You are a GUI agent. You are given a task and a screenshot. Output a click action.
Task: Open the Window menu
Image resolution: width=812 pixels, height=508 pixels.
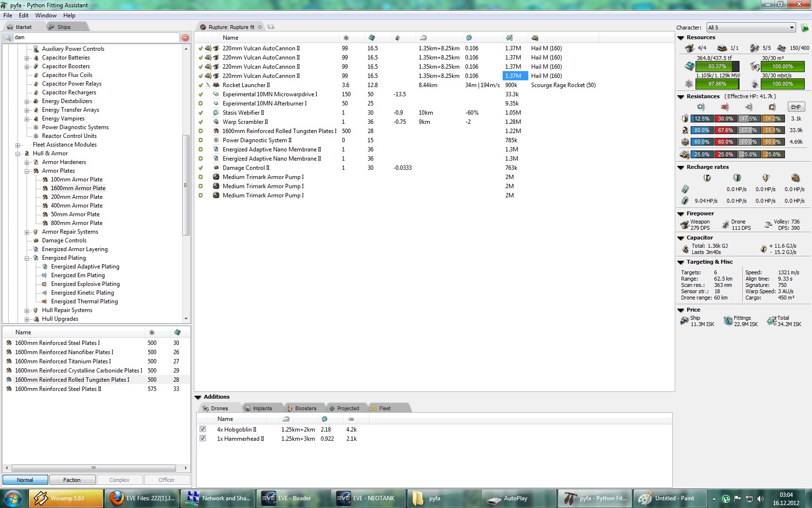46,15
